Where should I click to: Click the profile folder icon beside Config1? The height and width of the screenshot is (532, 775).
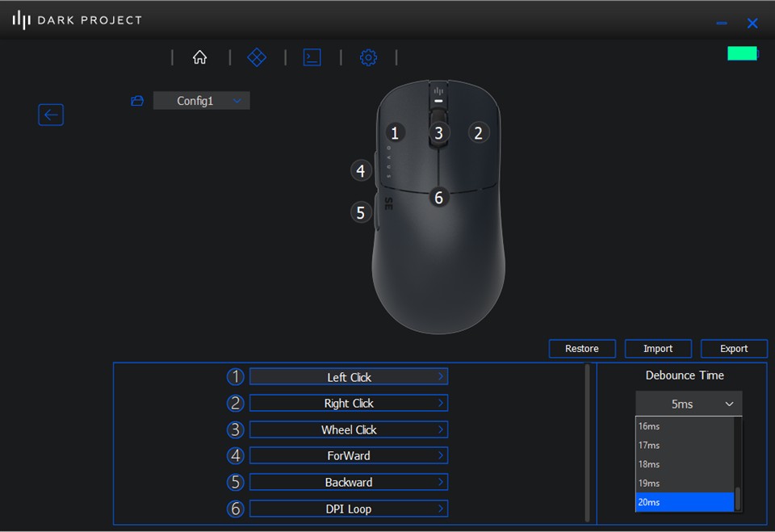point(137,101)
